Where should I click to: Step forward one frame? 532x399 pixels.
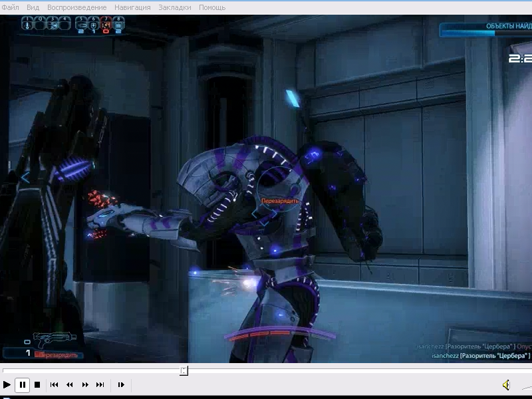[x=121, y=385]
